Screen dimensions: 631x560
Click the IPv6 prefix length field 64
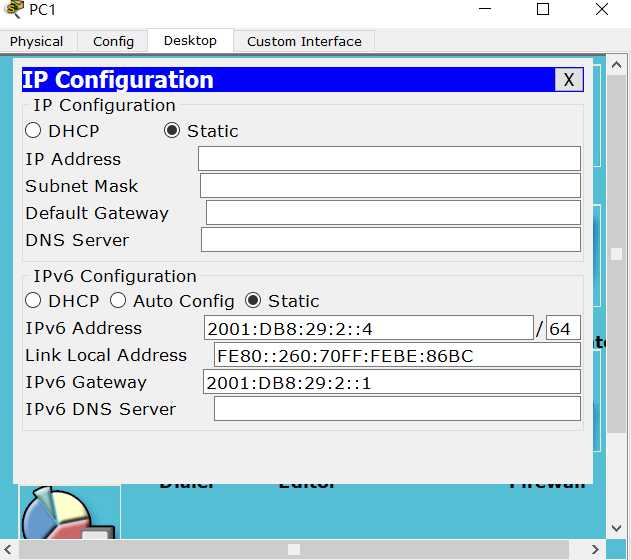pos(563,328)
